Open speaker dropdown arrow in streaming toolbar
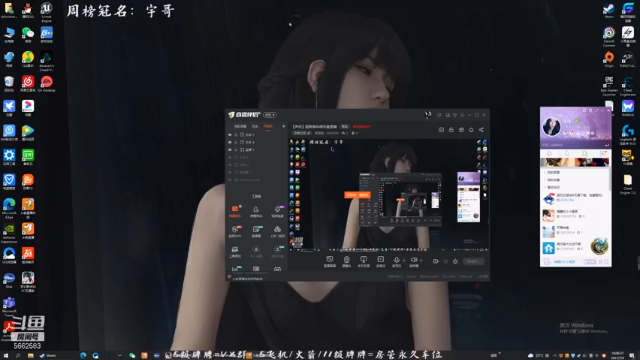Screen dimensions: 640x360 (421, 260)
